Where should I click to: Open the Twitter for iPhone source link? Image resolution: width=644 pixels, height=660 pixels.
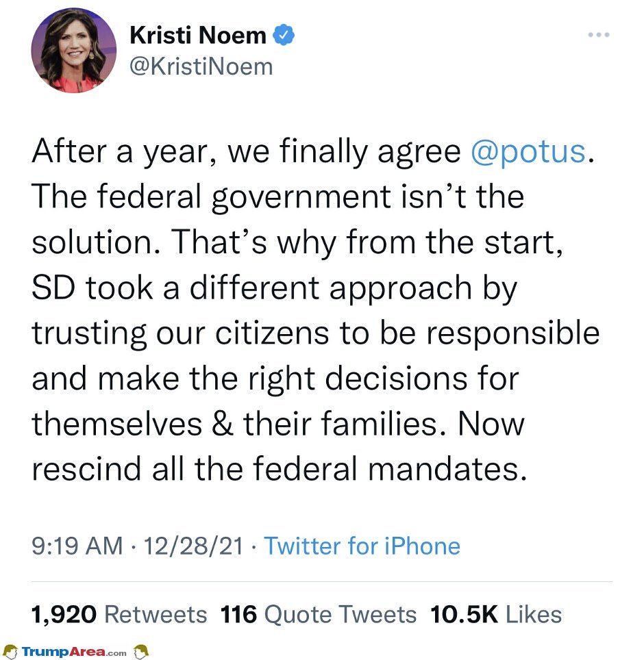362,546
